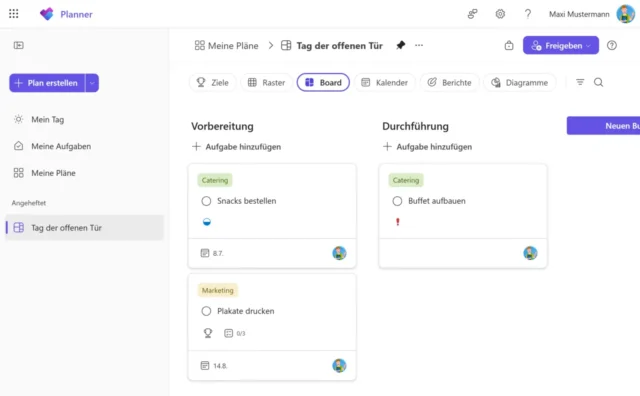640x396 pixels.
Task: Click the Angeheftet section label
Action: coord(29,203)
